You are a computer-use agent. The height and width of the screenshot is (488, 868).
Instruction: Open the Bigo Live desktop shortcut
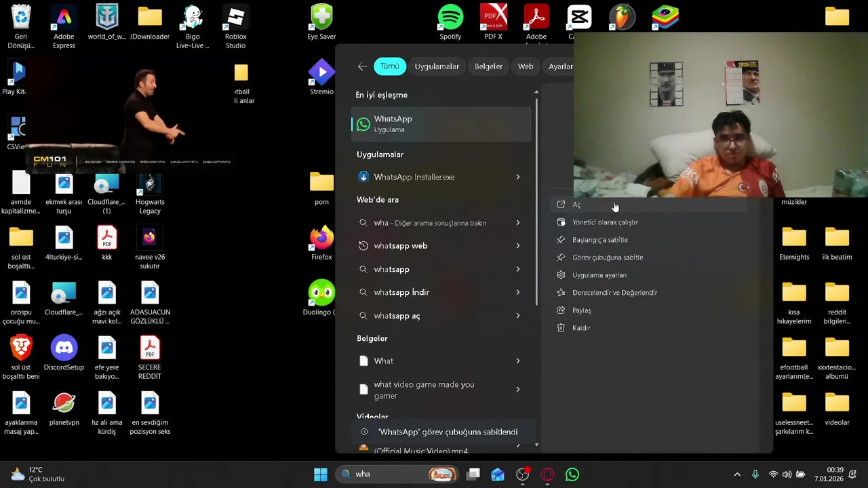[193, 27]
